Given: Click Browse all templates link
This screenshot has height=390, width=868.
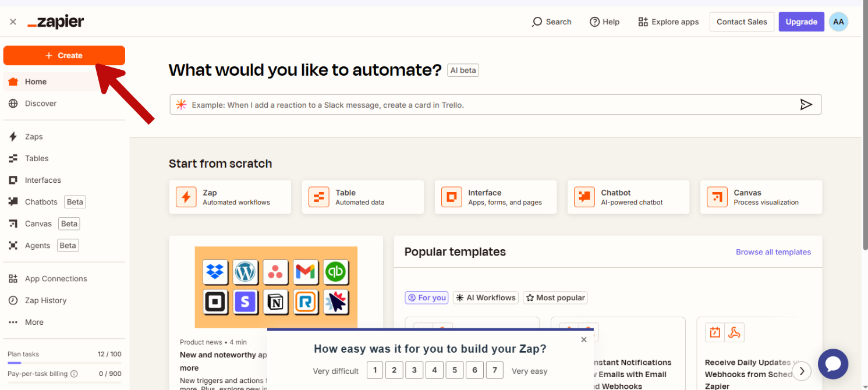Looking at the screenshot, I should click(773, 252).
